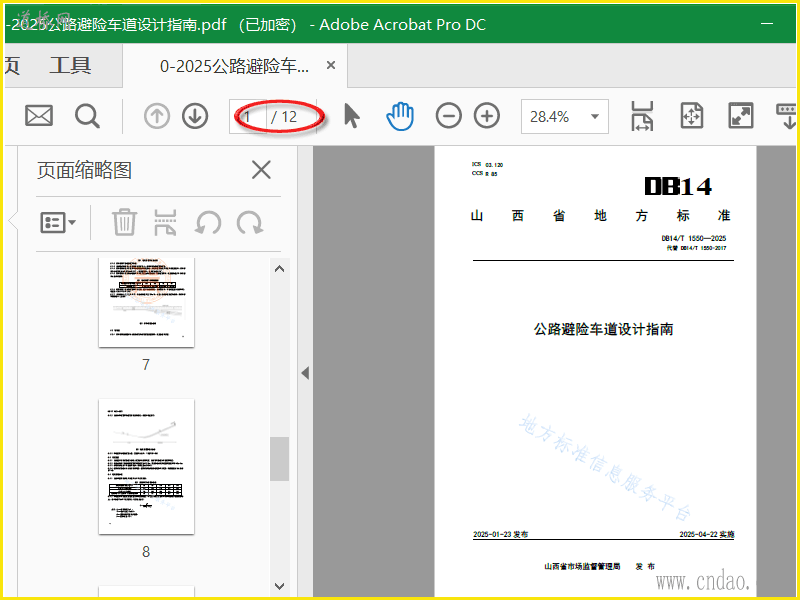Viewport: 800px width, 600px height.
Task: Click the fit one full page icon
Action: (692, 116)
